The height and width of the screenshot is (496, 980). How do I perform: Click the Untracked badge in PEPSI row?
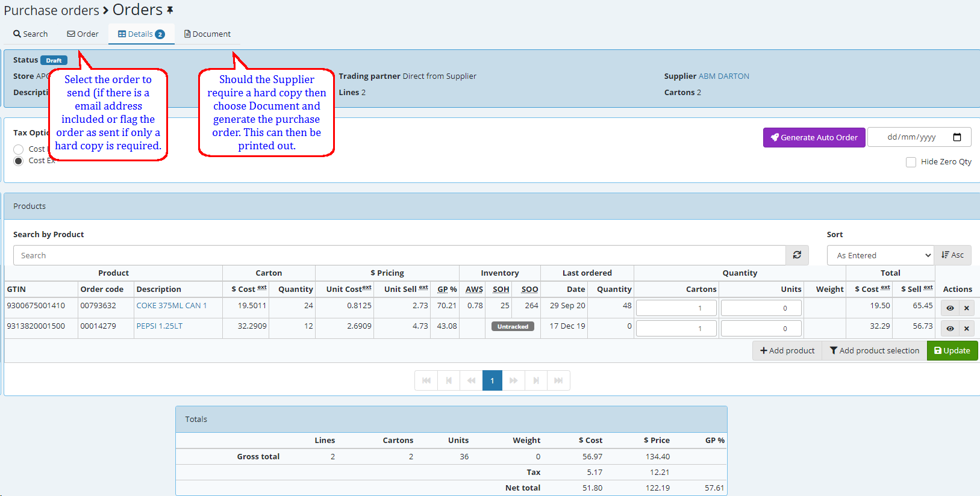coord(513,327)
